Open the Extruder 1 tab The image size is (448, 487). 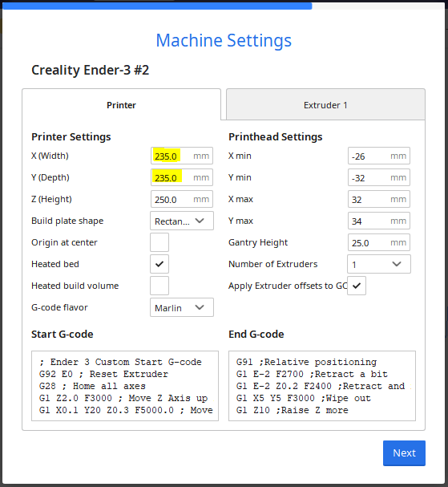325,104
